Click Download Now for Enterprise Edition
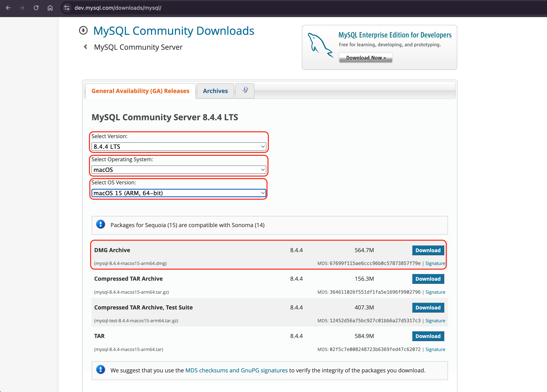This screenshot has width=547, height=392. [x=365, y=58]
